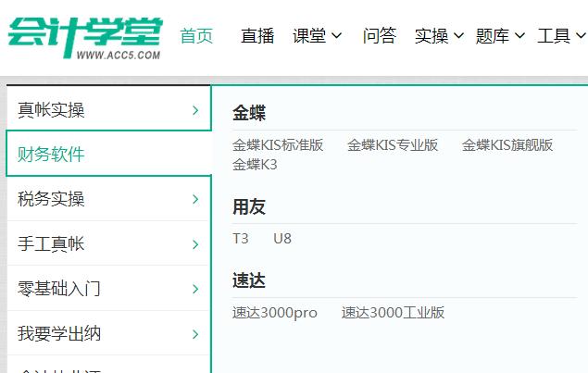Open the 问答 page

pyautogui.click(x=380, y=36)
